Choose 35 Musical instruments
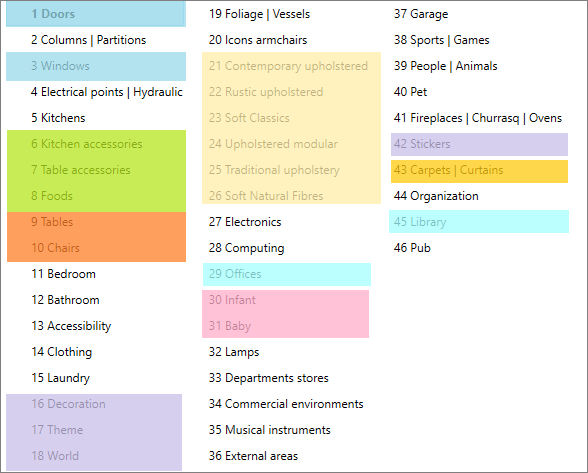 point(270,430)
